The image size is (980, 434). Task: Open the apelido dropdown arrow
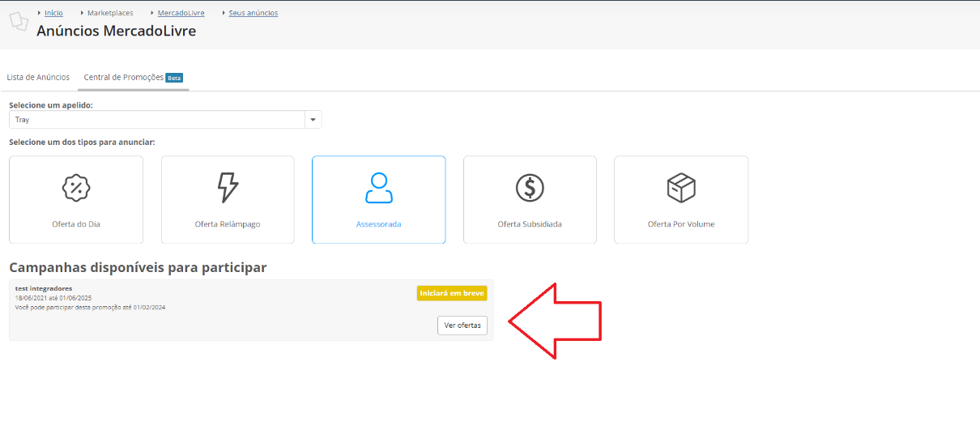pyautogui.click(x=313, y=120)
